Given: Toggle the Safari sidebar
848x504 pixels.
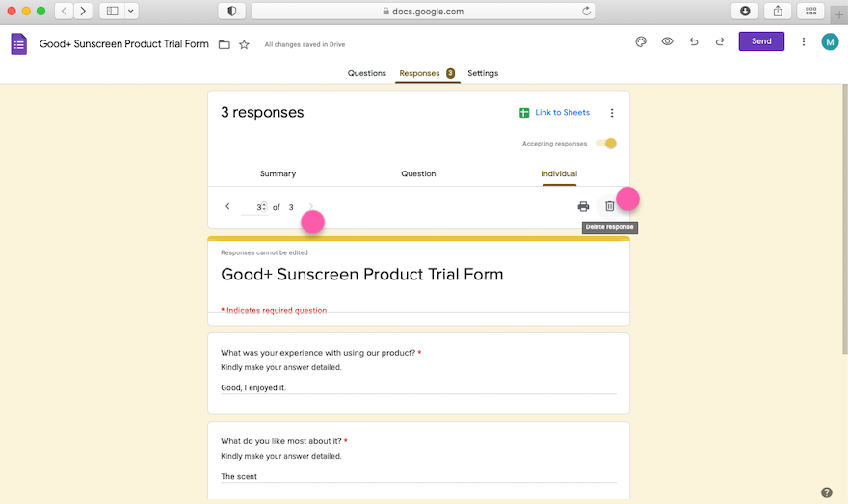Looking at the screenshot, I should (x=113, y=11).
